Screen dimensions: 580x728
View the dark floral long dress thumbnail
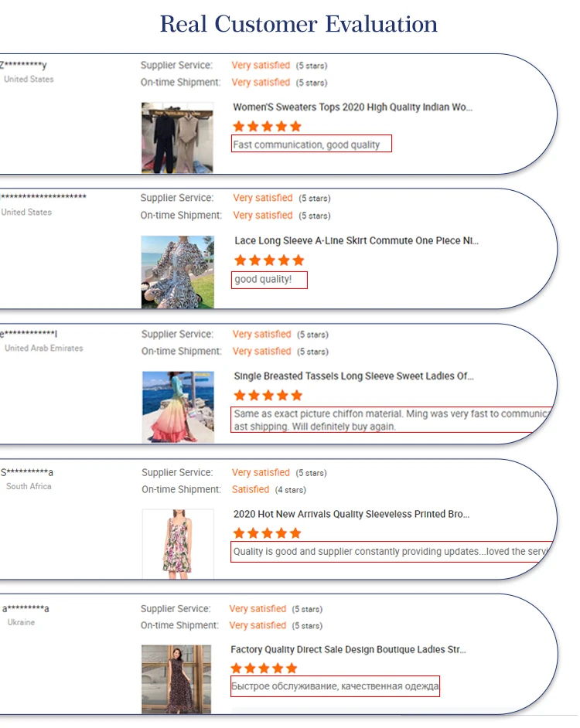[x=176, y=679]
